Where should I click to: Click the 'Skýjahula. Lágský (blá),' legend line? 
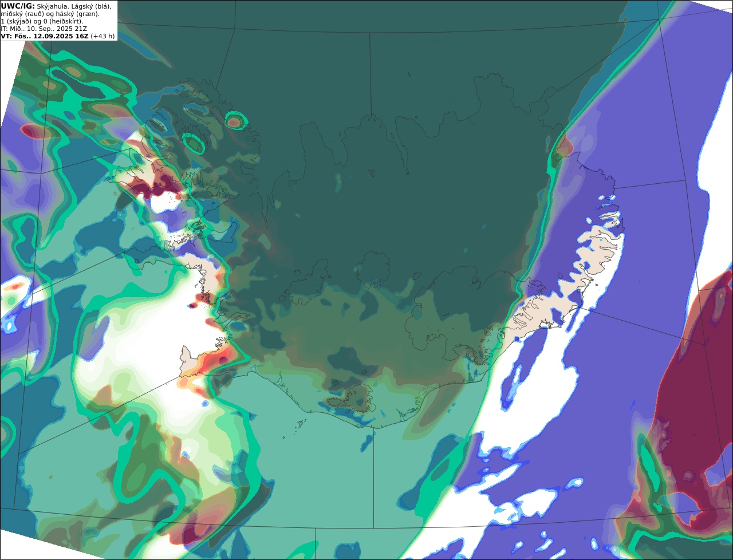74,6
